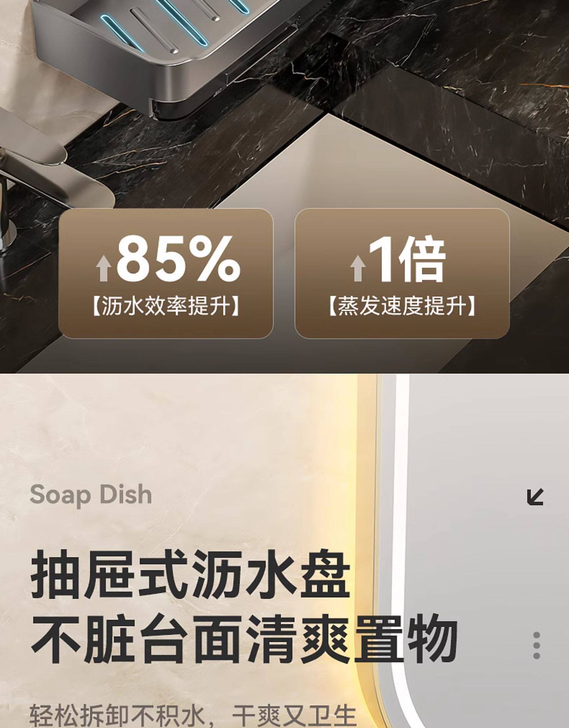Click the up arrow beside 85%

(103, 268)
